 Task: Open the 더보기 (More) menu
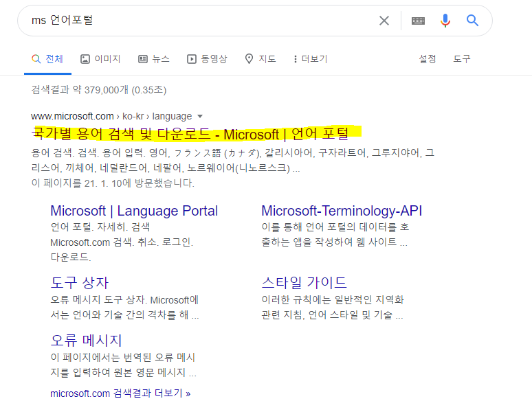click(311, 59)
